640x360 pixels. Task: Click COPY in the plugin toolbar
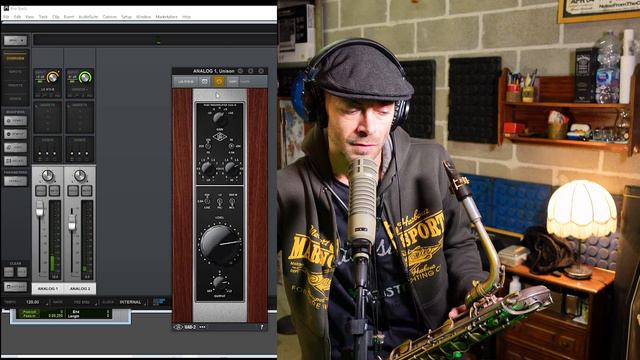[233, 82]
